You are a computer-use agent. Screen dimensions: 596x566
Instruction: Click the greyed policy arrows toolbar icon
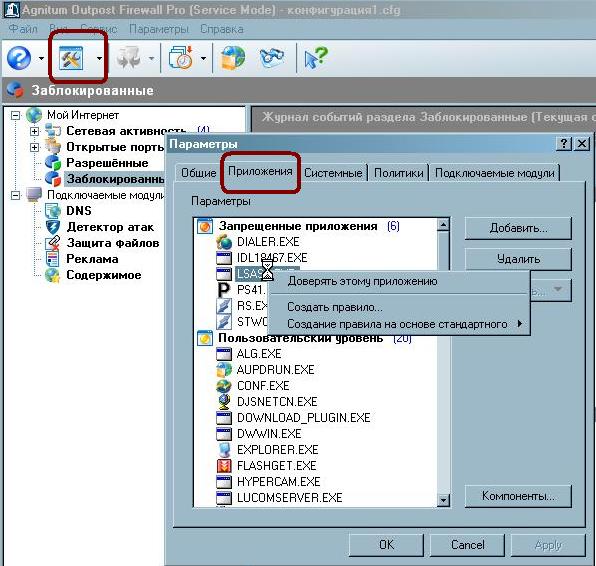point(128,58)
